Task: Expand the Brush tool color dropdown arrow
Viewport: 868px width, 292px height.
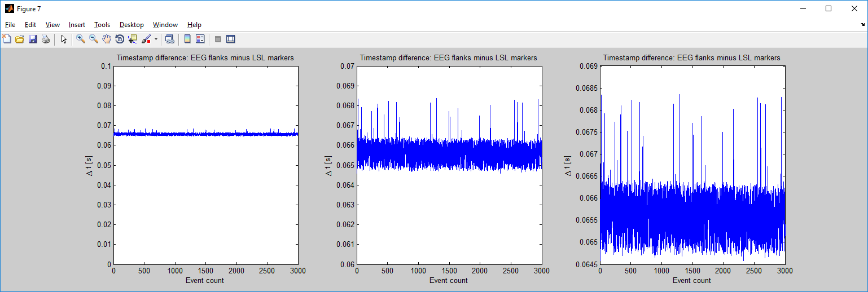Action: click(156, 39)
